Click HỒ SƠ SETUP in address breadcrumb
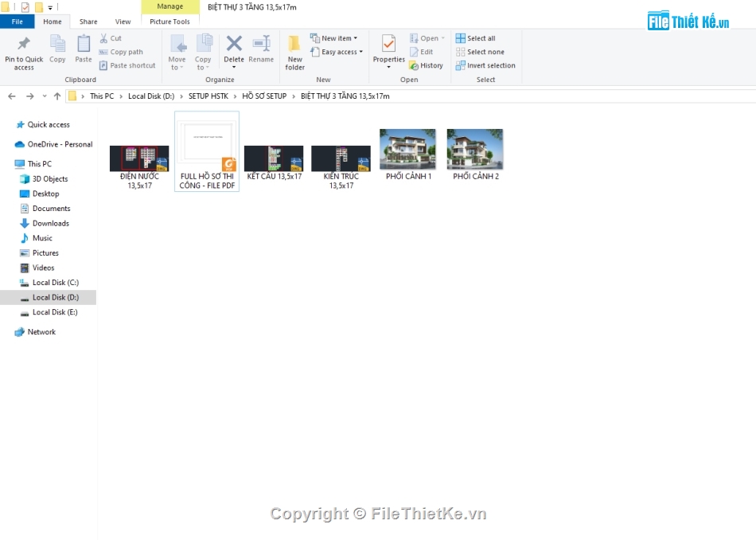756x540 pixels. [x=264, y=96]
